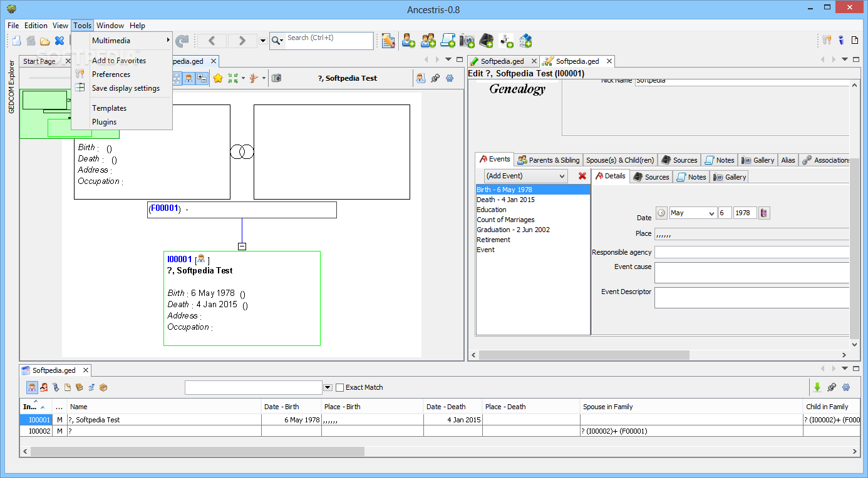Open Preferences from the Tools menu
Screen dimensions: 868x478
coord(122,74)
